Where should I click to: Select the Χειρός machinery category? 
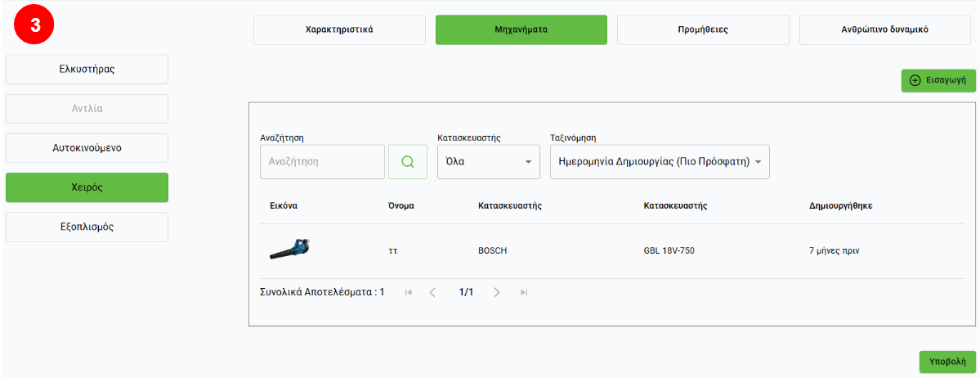click(87, 187)
